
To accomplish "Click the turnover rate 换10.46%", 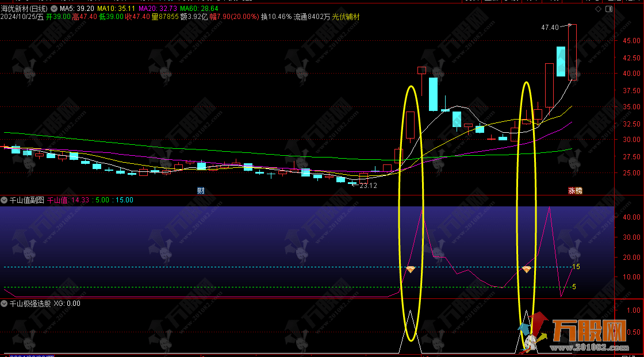I will [276, 17].
